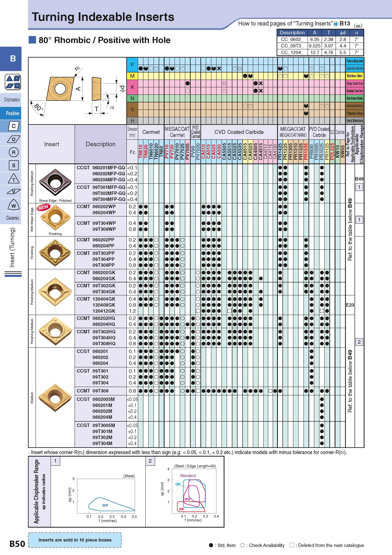Click the CA510 grade column header
The image size is (392, 555).
click(x=203, y=151)
